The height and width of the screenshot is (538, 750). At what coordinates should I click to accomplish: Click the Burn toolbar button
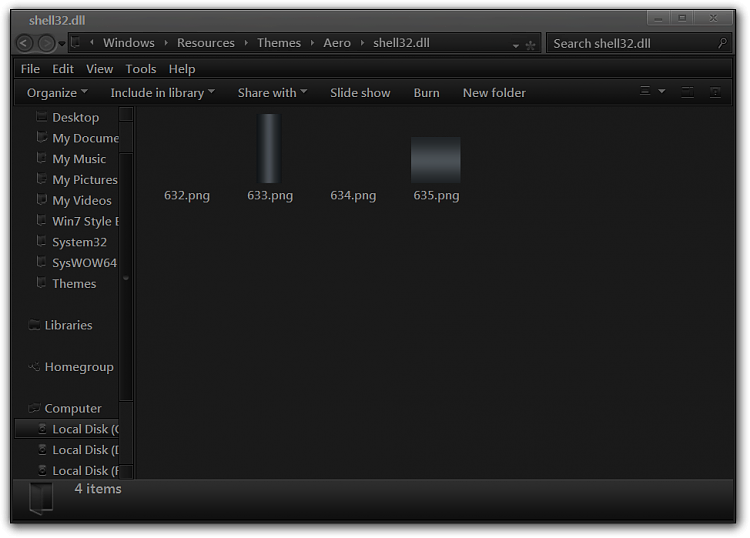pos(426,93)
